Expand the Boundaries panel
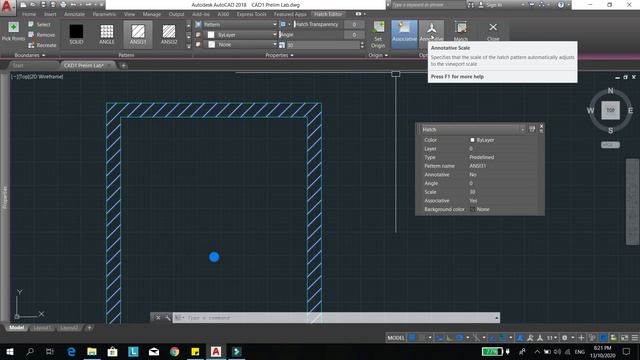This screenshot has width=640, height=360. pos(30,55)
